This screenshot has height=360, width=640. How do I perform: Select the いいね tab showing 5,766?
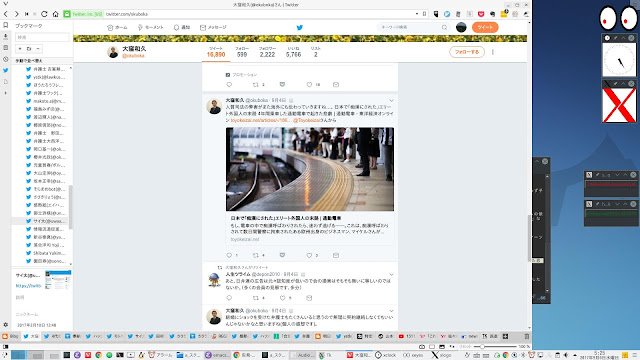click(x=293, y=52)
